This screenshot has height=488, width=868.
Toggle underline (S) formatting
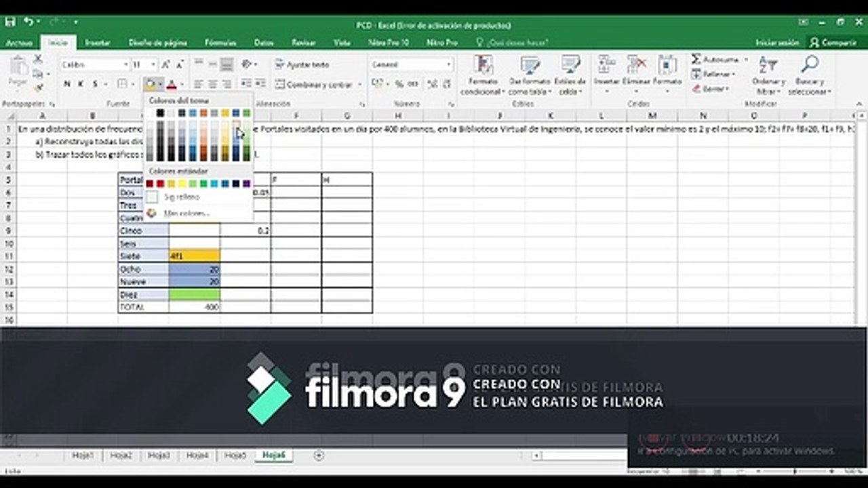[x=95, y=84]
